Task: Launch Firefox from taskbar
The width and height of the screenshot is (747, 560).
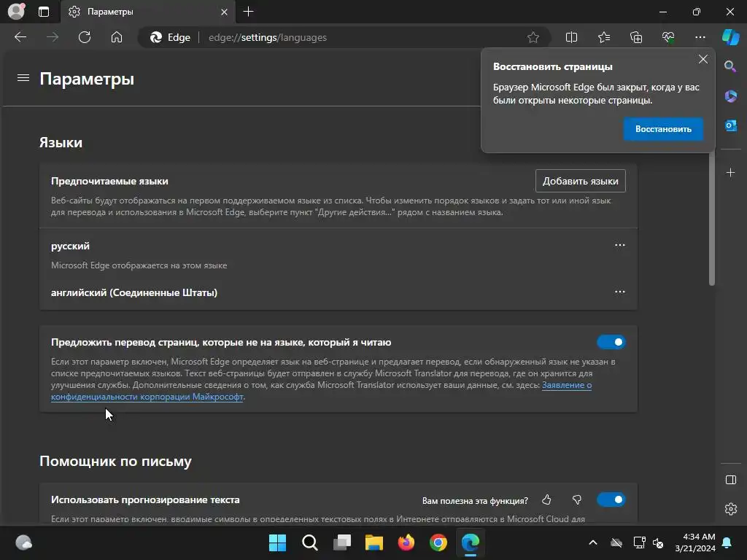Action: pos(406,542)
